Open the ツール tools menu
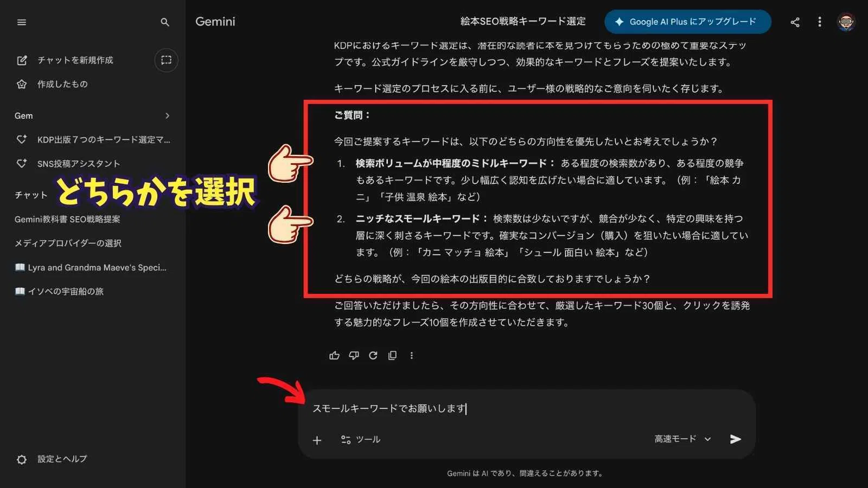This screenshot has height=488, width=868. pyautogui.click(x=360, y=440)
